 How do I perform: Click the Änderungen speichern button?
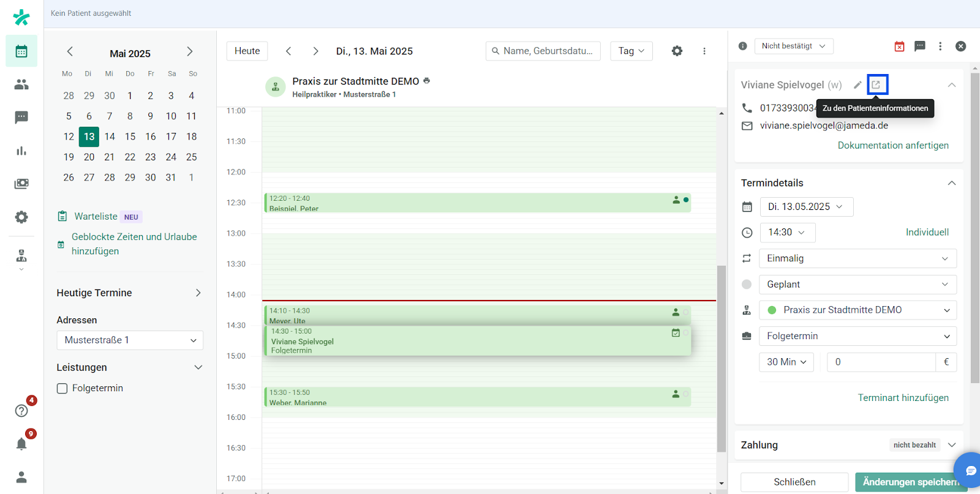click(910, 482)
